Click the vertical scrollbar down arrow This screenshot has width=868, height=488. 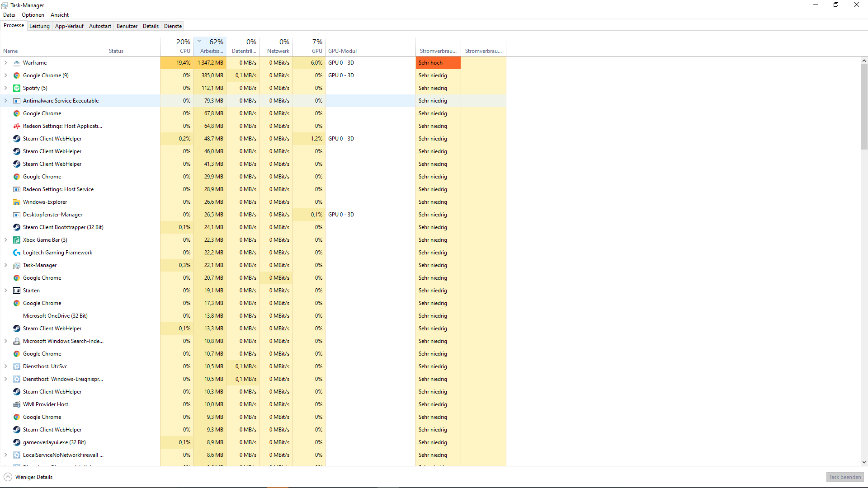(x=864, y=462)
